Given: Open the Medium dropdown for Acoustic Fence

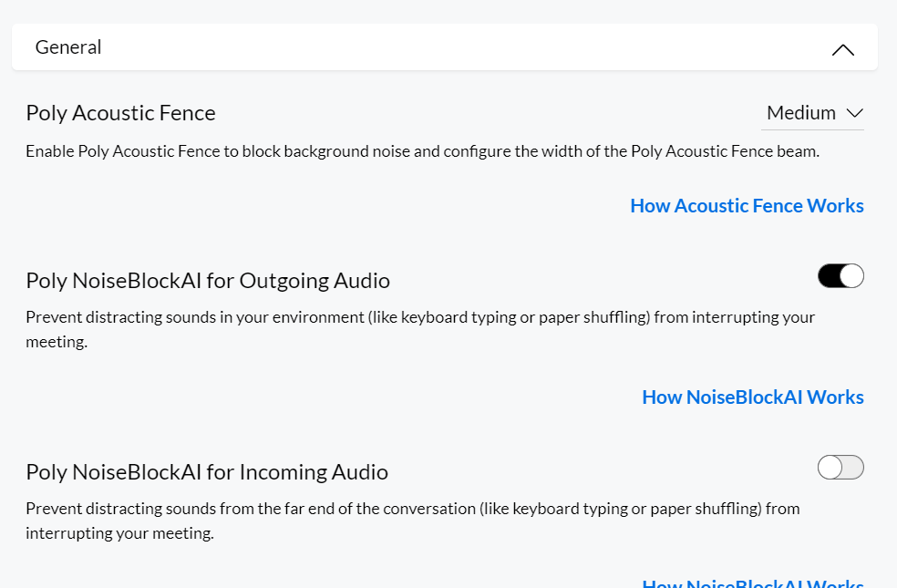Looking at the screenshot, I should [812, 113].
